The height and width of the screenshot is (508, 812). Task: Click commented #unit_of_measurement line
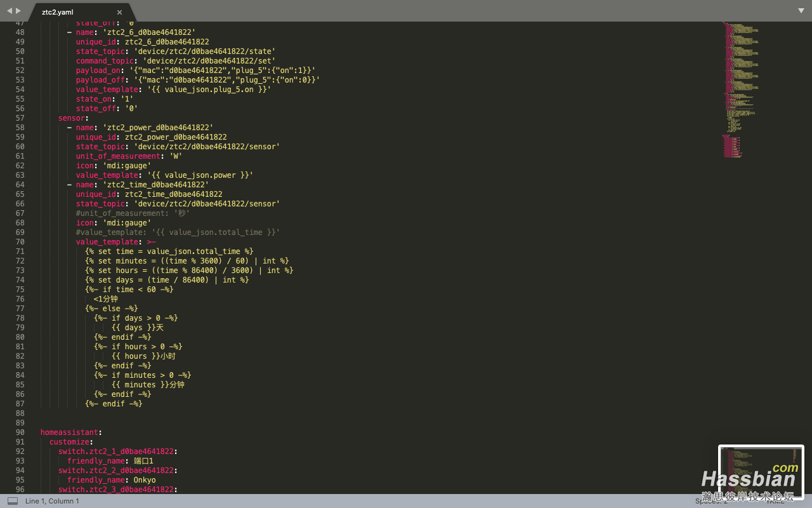pos(133,213)
